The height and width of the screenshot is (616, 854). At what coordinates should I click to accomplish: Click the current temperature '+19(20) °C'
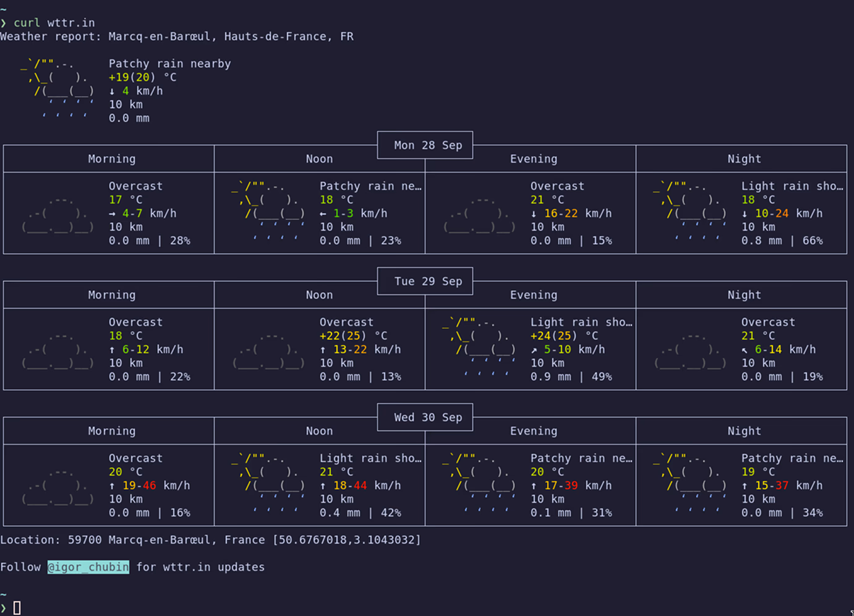pos(143,77)
